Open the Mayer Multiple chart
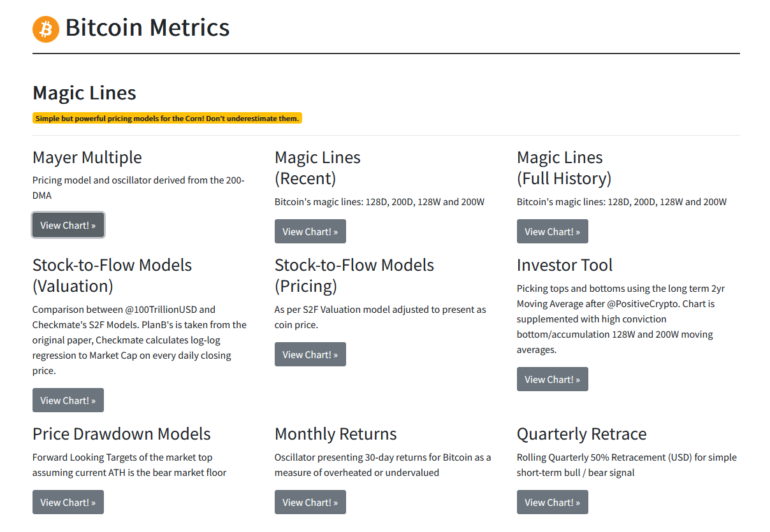Viewport: 770px width, 532px height. (68, 225)
